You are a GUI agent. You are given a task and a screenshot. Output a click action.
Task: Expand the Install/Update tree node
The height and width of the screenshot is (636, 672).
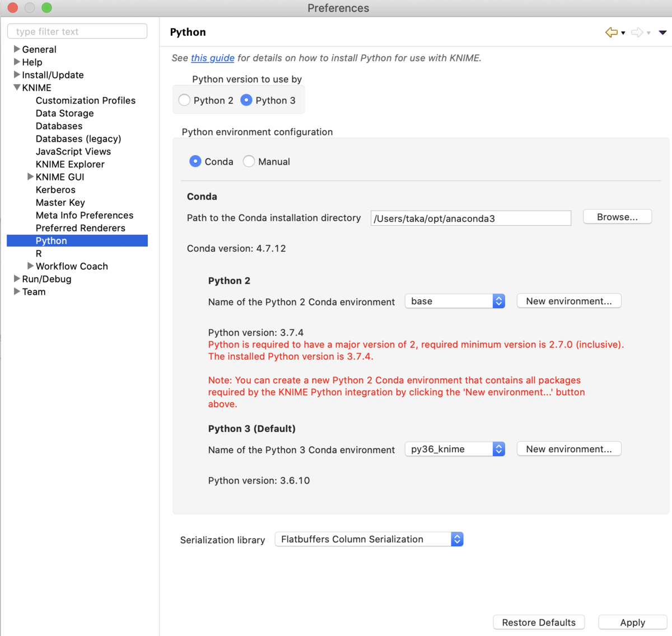(17, 75)
